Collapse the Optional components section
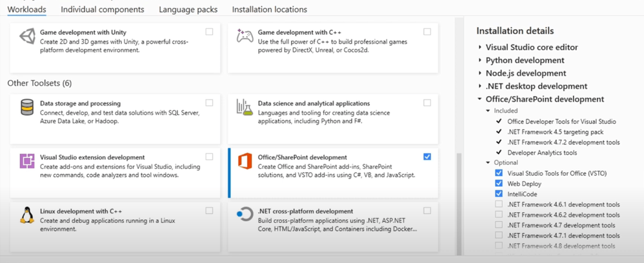This screenshot has width=644, height=263. coord(488,162)
